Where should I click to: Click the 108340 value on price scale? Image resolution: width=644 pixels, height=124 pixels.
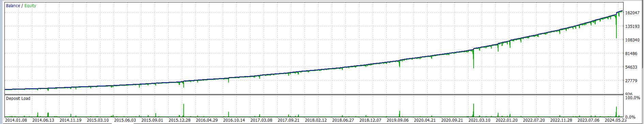coord(632,40)
